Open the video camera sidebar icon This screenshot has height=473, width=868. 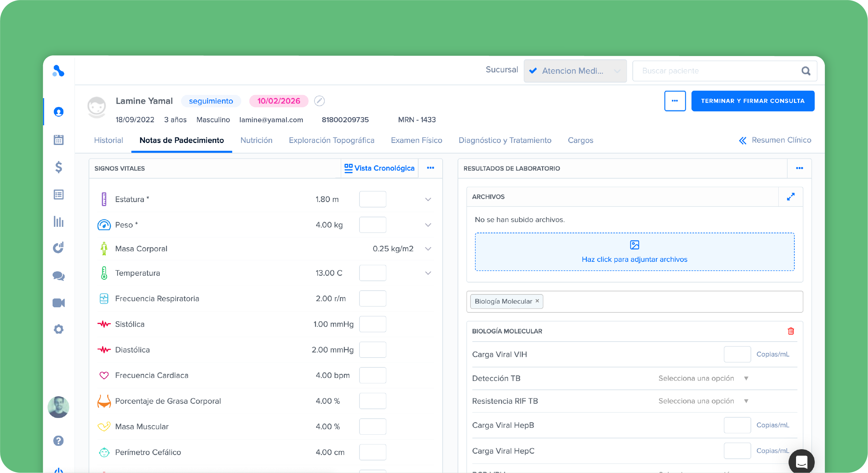coord(58,303)
